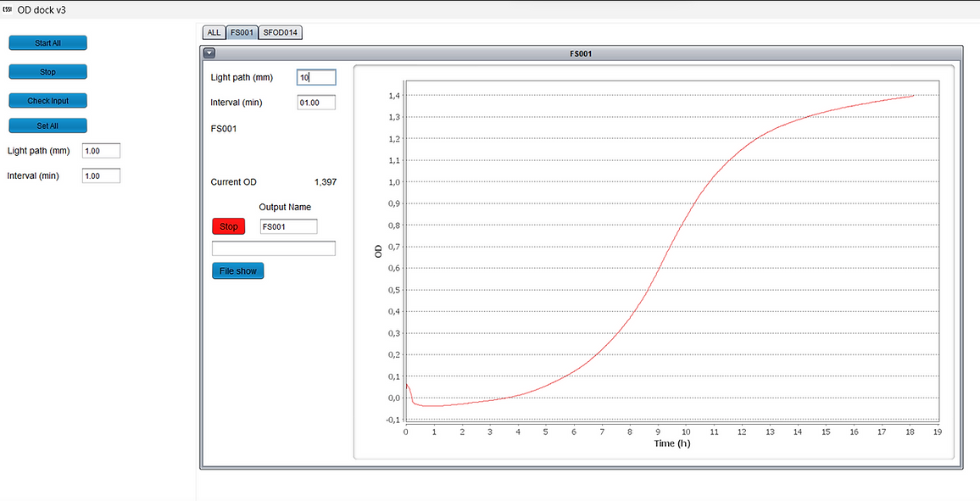Click the left sidebar Light path 1.00 field

(x=101, y=151)
